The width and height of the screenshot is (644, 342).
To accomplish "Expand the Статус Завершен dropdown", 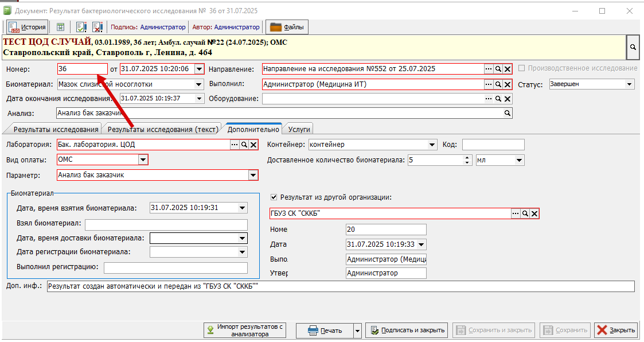I will [630, 84].
